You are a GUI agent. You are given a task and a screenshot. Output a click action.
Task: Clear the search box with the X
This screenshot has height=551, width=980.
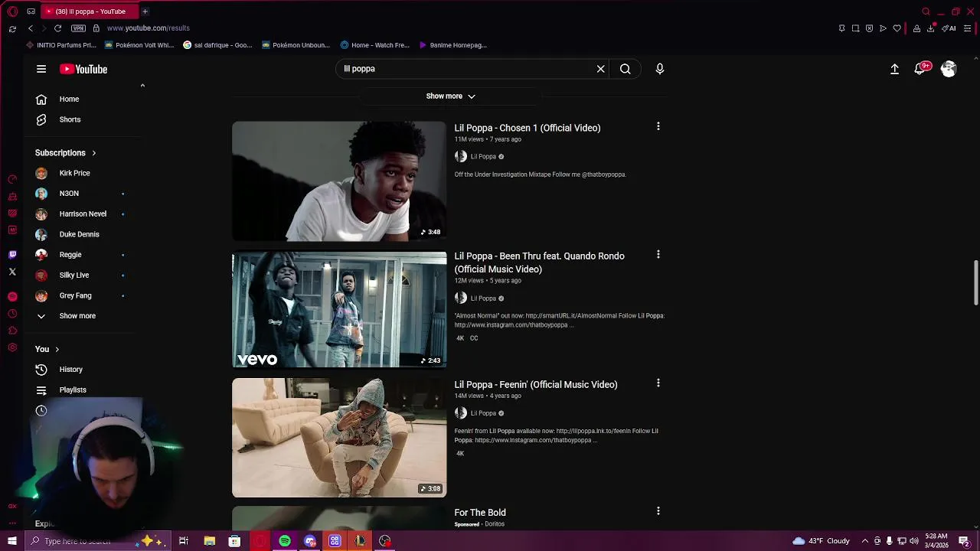click(601, 69)
